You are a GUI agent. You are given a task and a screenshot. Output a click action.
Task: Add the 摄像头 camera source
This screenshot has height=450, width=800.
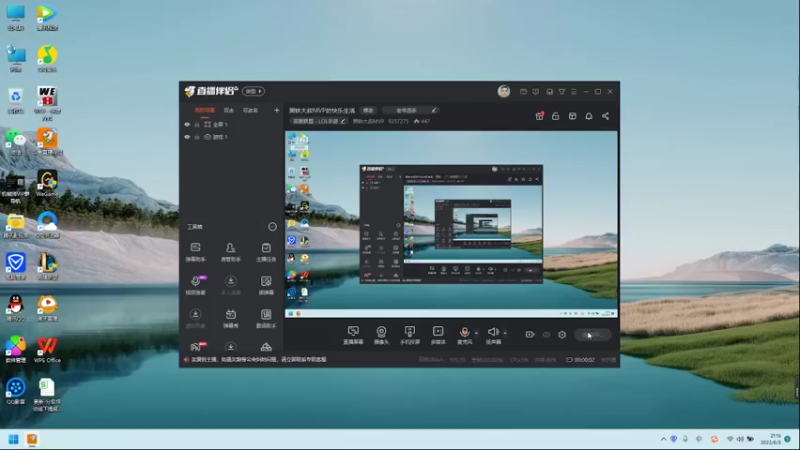coord(381,335)
